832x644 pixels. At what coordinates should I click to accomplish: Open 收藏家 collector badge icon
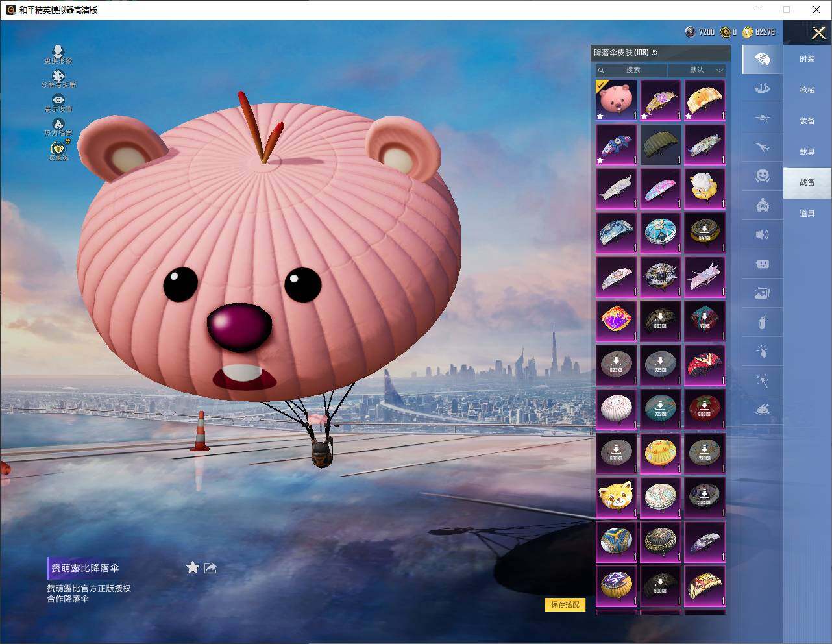58,151
